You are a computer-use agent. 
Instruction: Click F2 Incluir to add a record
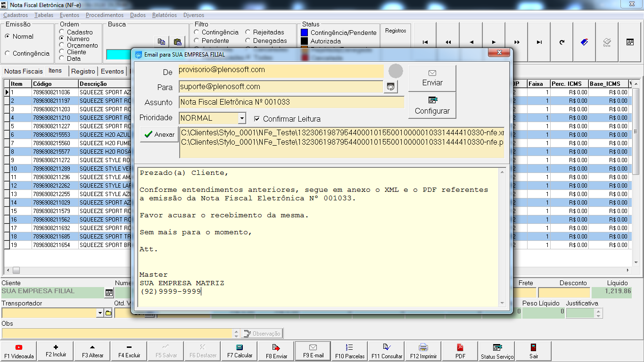(x=56, y=351)
